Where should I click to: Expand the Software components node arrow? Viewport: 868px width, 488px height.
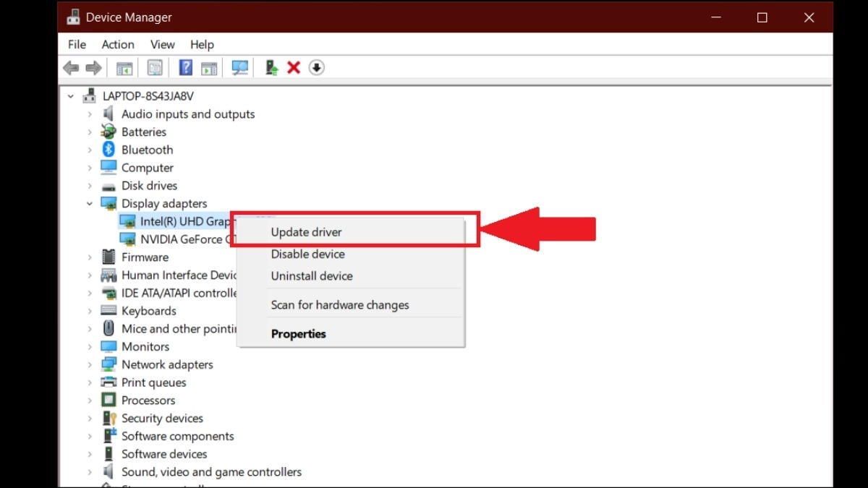point(90,436)
